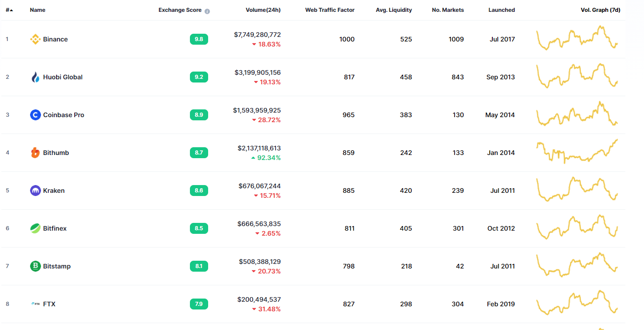Open the Coinbase Pro exchange link
644x330 pixels.
pyautogui.click(x=63, y=115)
